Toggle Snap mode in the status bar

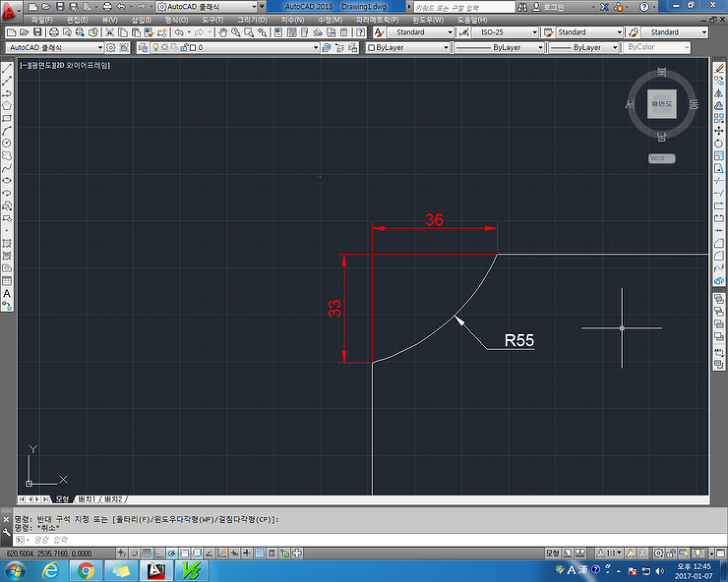(134, 553)
